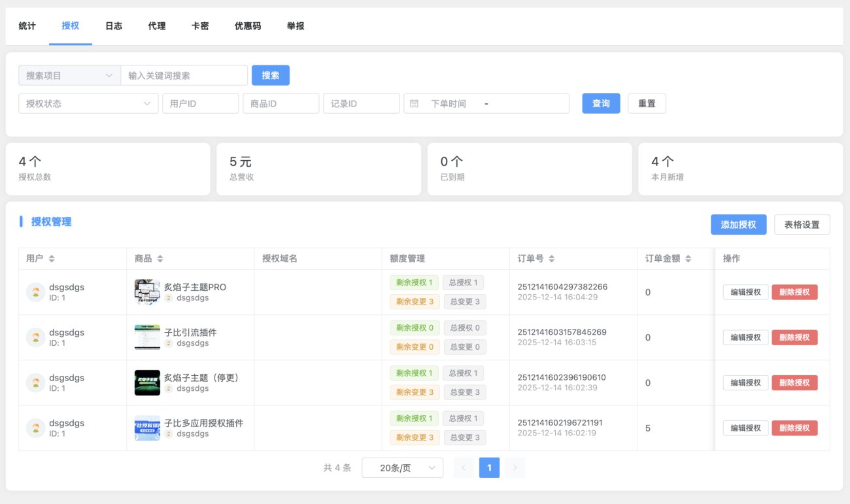The image size is (850, 504).
Task: Click the 订单号 column sort arrows
Action: pyautogui.click(x=552, y=259)
